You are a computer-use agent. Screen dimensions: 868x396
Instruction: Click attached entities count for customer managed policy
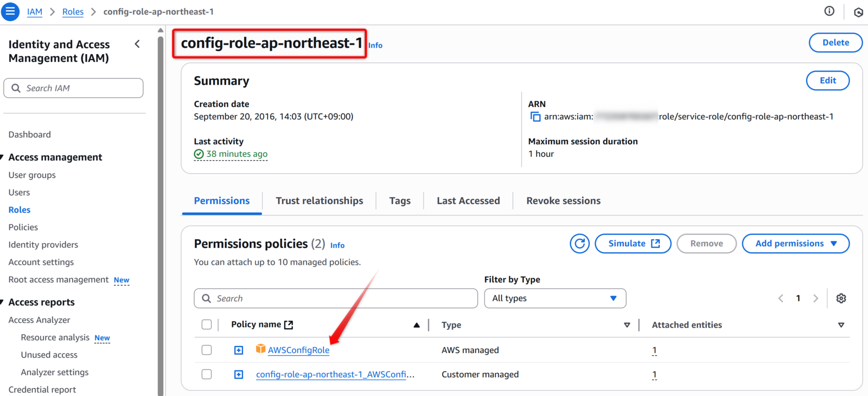coord(654,374)
